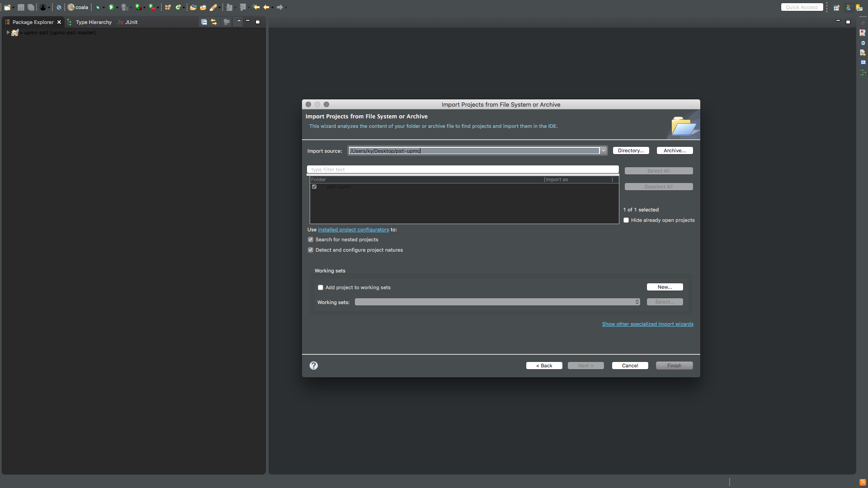Image resolution: width=868 pixels, height=488 pixels.
Task: Click the Directory button for import source
Action: click(631, 150)
